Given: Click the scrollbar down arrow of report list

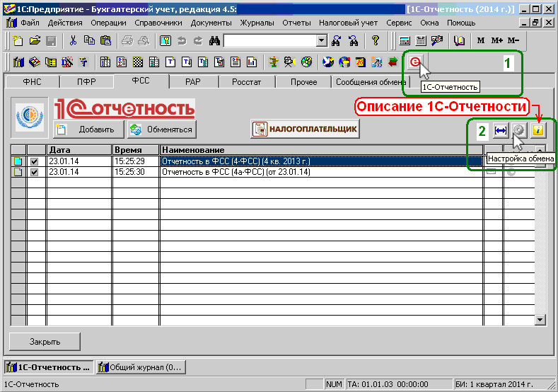Looking at the screenshot, I should (x=541, y=320).
